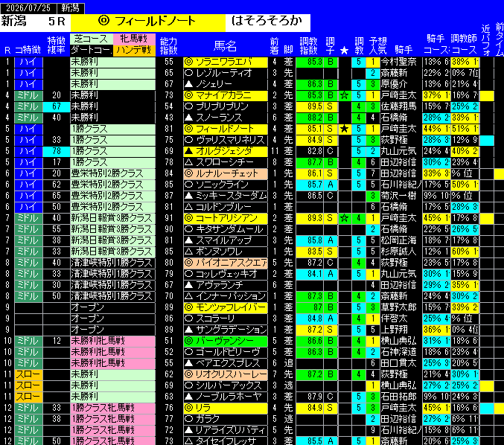Viewport: 504px width, 445px height.
Task: Select horse レゾルーティオ
Action: [x=226, y=73]
